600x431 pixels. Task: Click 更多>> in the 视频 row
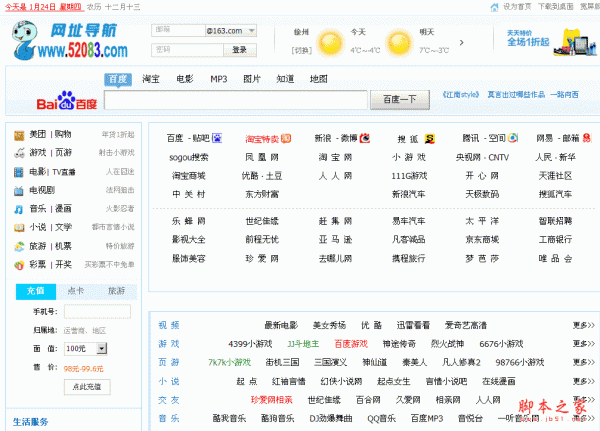[x=584, y=325]
